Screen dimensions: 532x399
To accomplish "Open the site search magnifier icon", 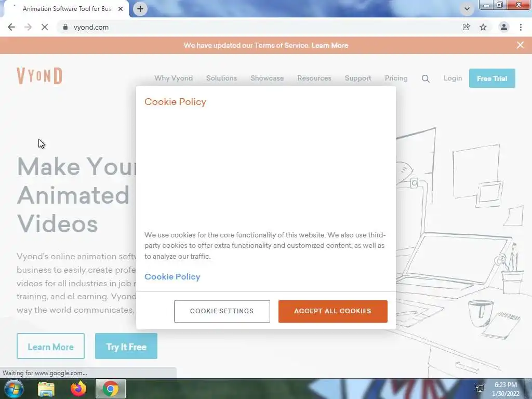I will point(425,79).
